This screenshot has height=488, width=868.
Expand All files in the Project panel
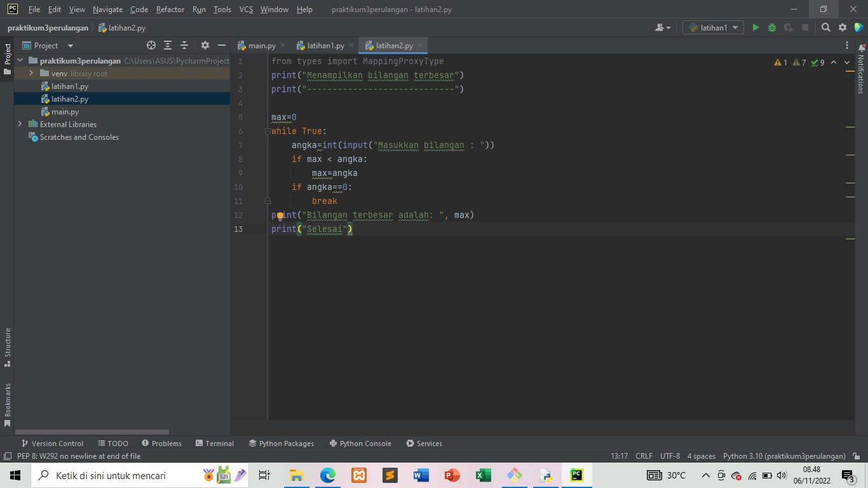click(x=167, y=45)
